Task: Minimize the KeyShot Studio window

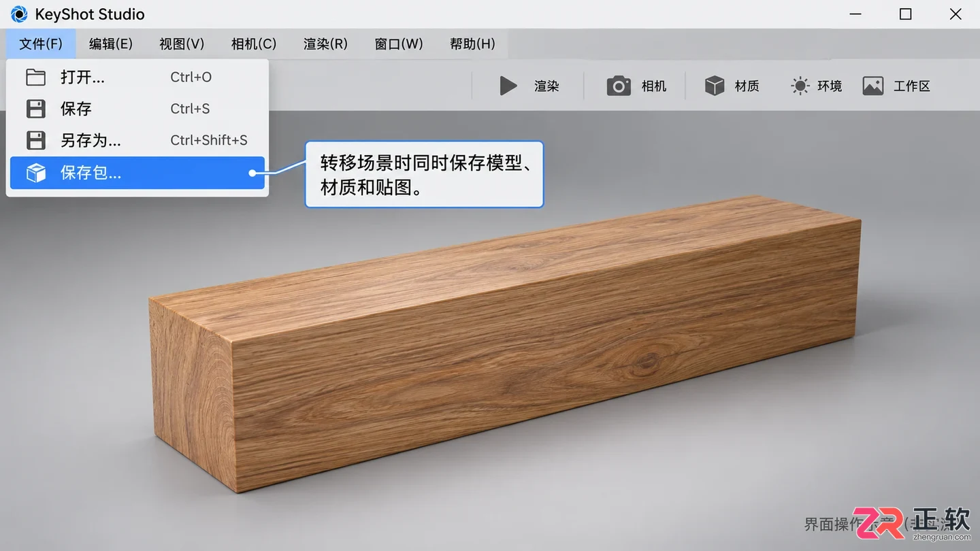Action: pyautogui.click(x=855, y=14)
